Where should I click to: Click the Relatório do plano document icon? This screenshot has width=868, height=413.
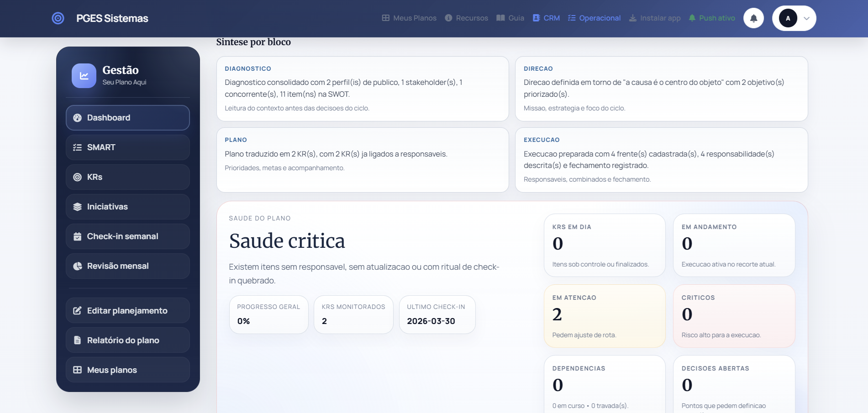[x=77, y=340]
